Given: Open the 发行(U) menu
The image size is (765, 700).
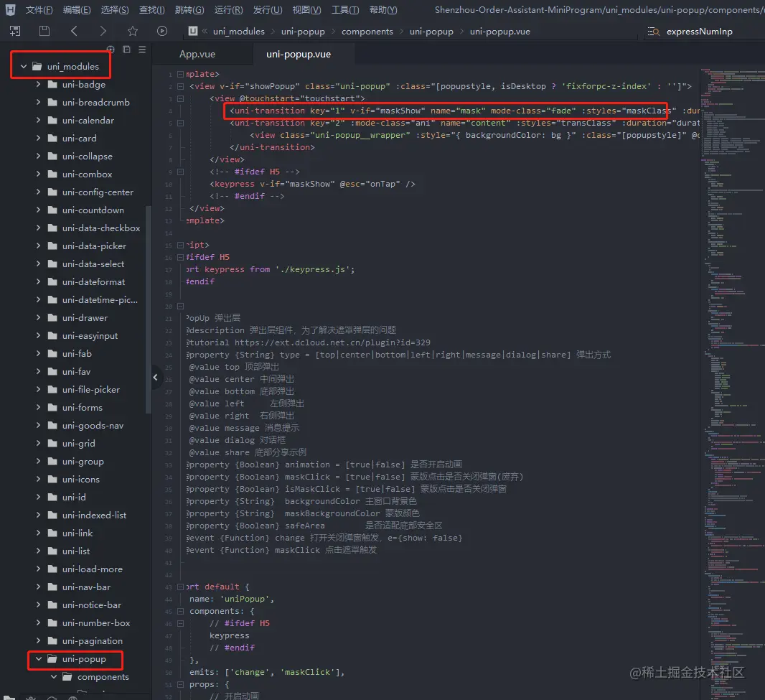Looking at the screenshot, I should [268, 10].
